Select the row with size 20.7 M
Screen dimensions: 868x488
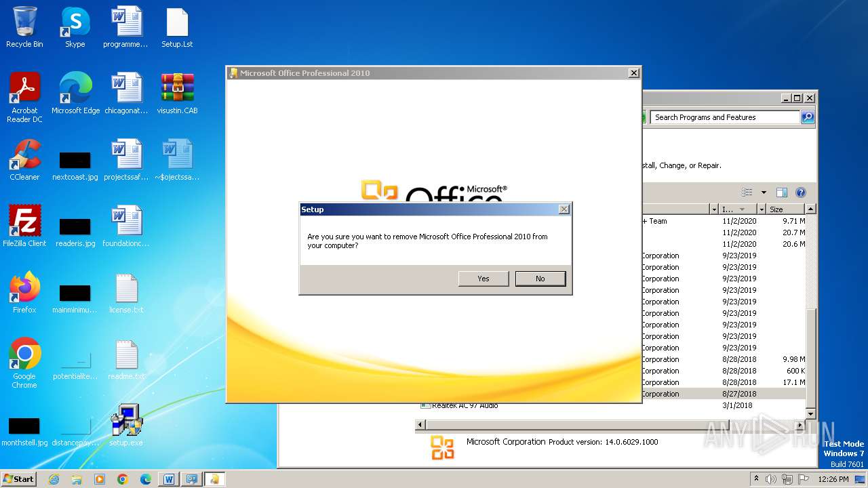tap(723, 232)
